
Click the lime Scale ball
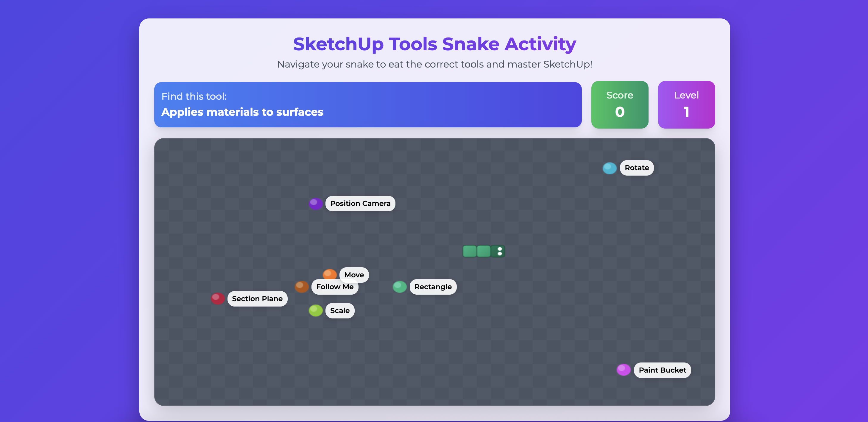point(315,310)
